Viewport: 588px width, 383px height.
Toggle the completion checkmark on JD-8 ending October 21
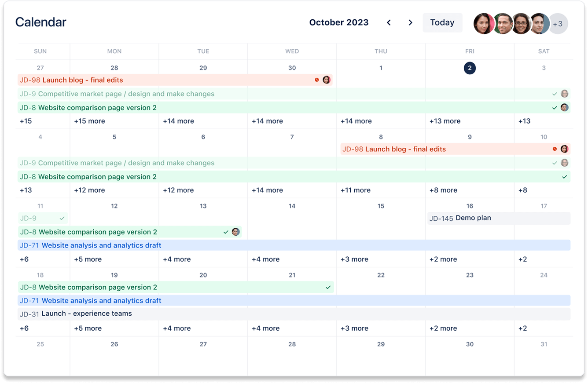click(x=328, y=287)
